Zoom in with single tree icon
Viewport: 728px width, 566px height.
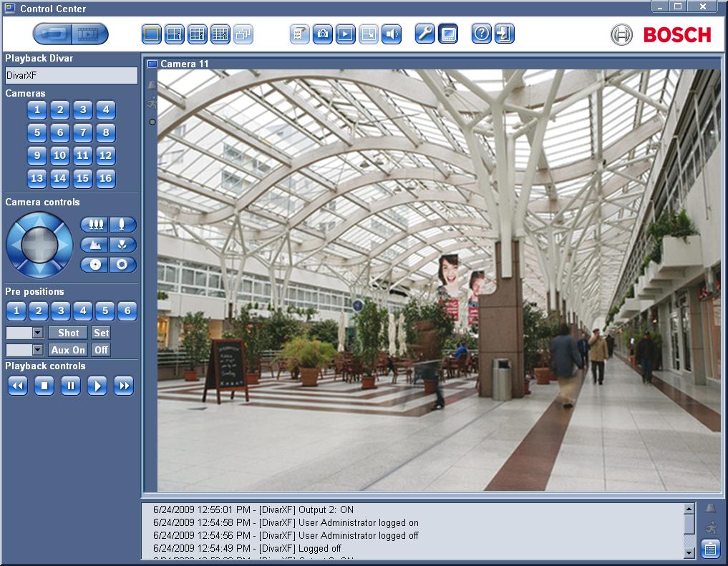[122, 225]
